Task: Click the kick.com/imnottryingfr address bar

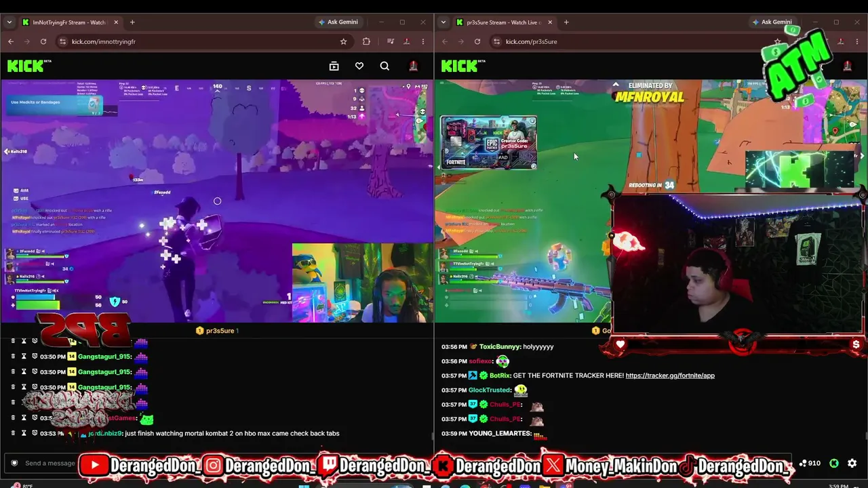Action: [x=202, y=41]
